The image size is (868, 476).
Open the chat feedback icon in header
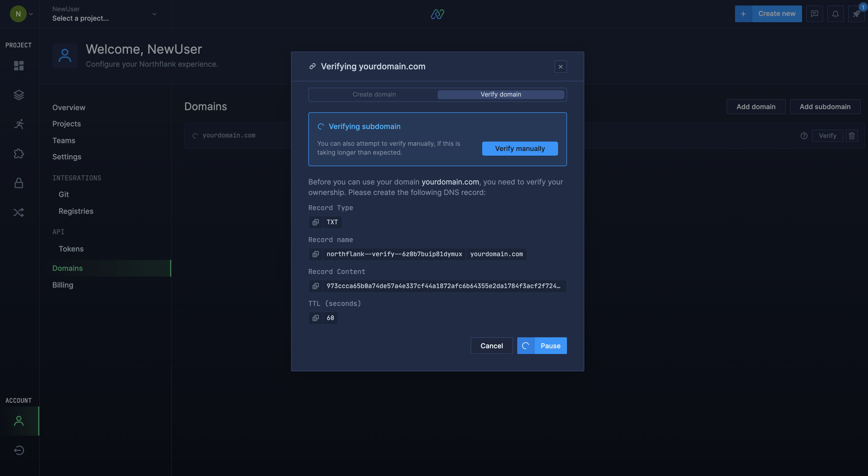[x=814, y=14]
